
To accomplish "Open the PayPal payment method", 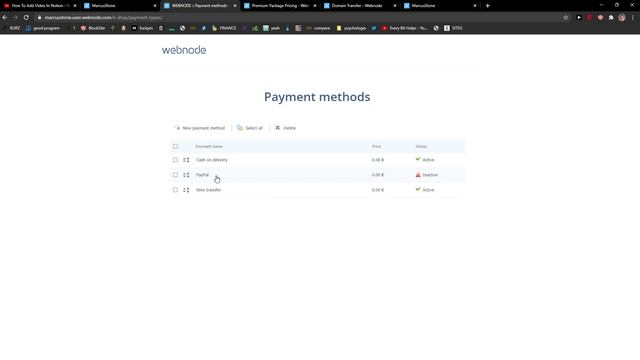I will pos(202,175).
